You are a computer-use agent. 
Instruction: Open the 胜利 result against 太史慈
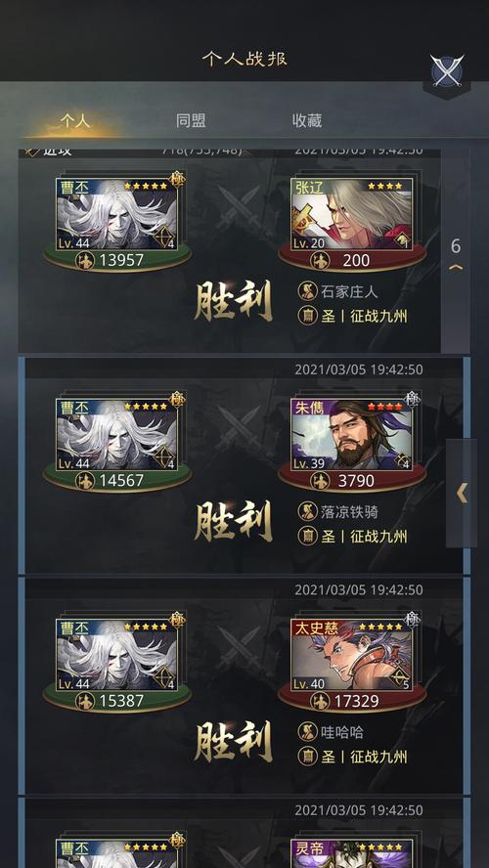coord(233,742)
